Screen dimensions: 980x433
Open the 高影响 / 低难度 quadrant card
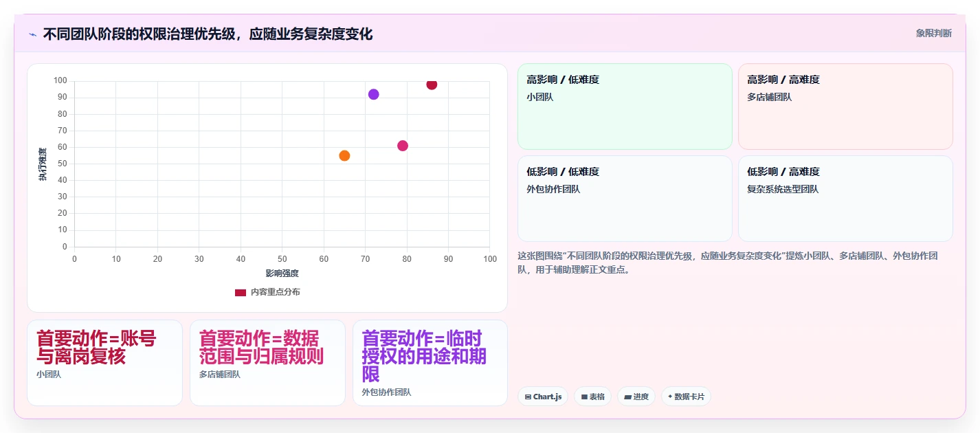[x=625, y=107]
